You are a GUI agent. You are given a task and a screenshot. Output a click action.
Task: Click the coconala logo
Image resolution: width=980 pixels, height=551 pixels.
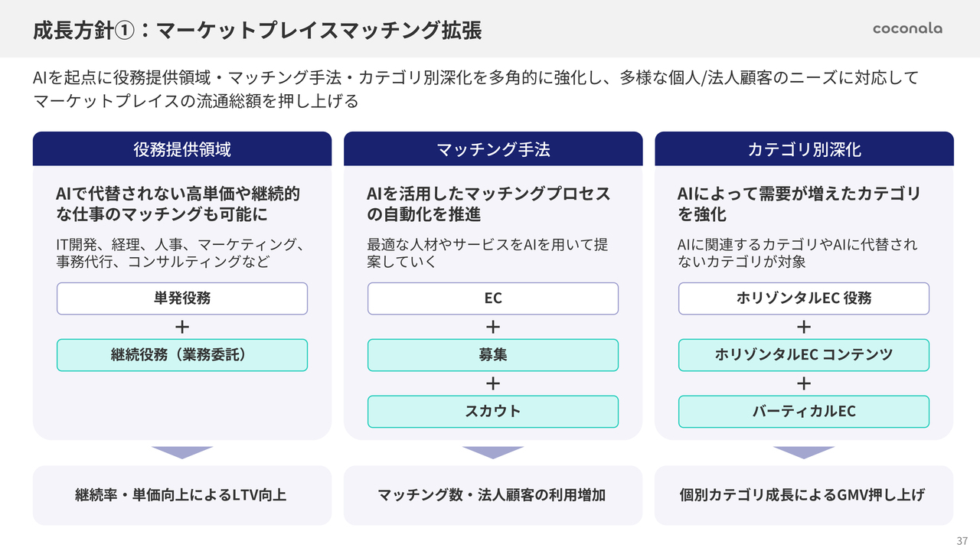[x=907, y=29]
